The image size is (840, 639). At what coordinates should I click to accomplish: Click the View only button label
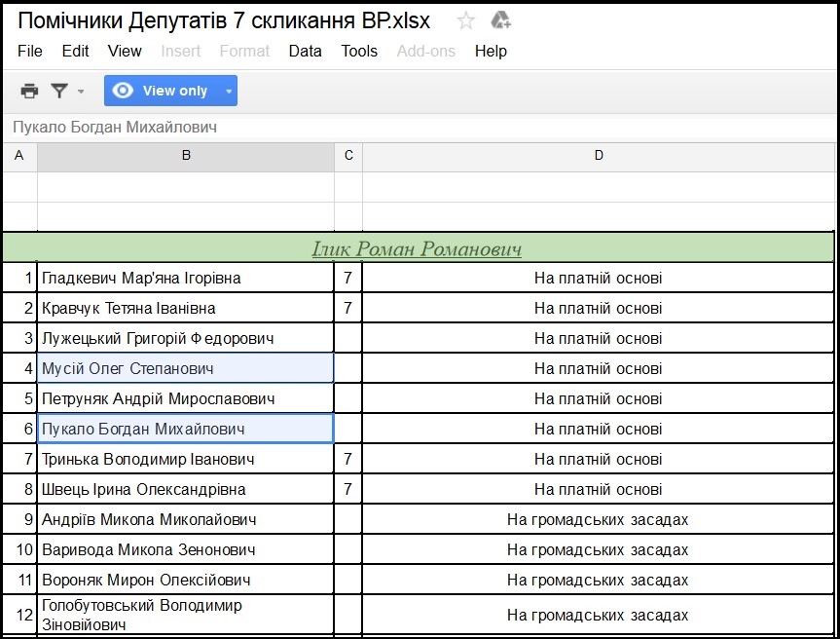(x=175, y=91)
